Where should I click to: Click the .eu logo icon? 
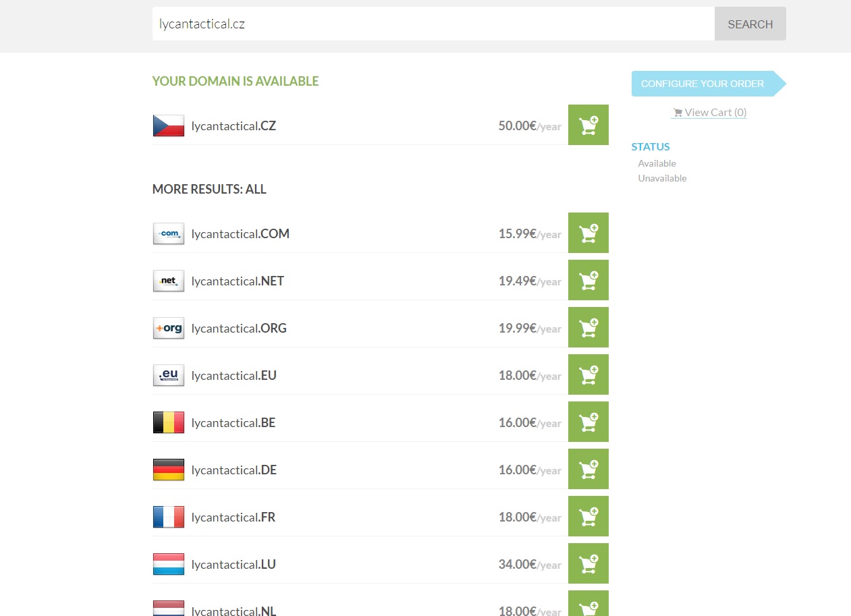pyautogui.click(x=169, y=375)
